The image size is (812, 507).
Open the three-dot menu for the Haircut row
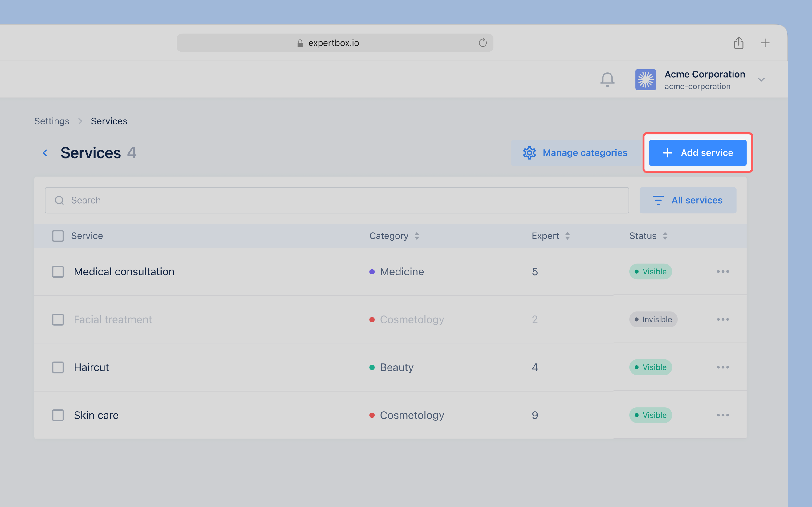coord(723,367)
